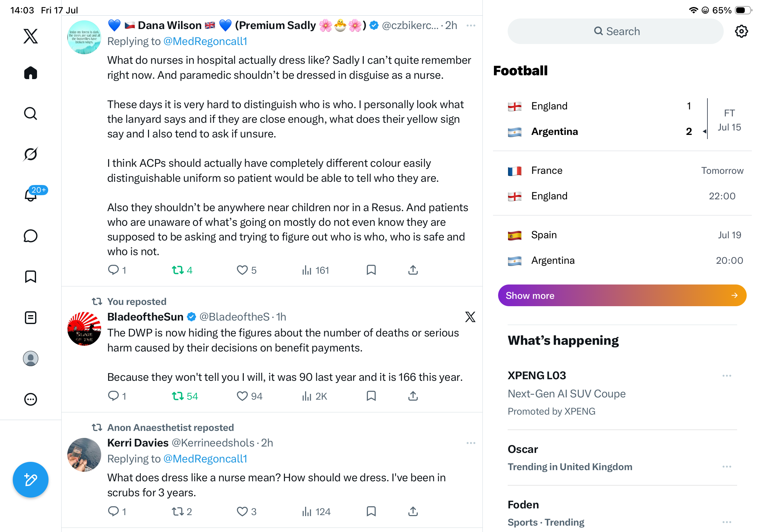Share Dana Wilson's post
The image size is (762, 532).
(413, 270)
